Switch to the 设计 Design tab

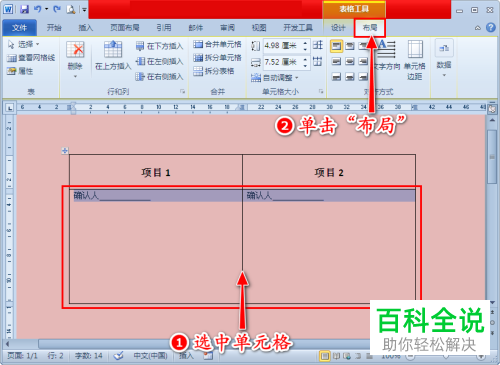pyautogui.click(x=338, y=28)
